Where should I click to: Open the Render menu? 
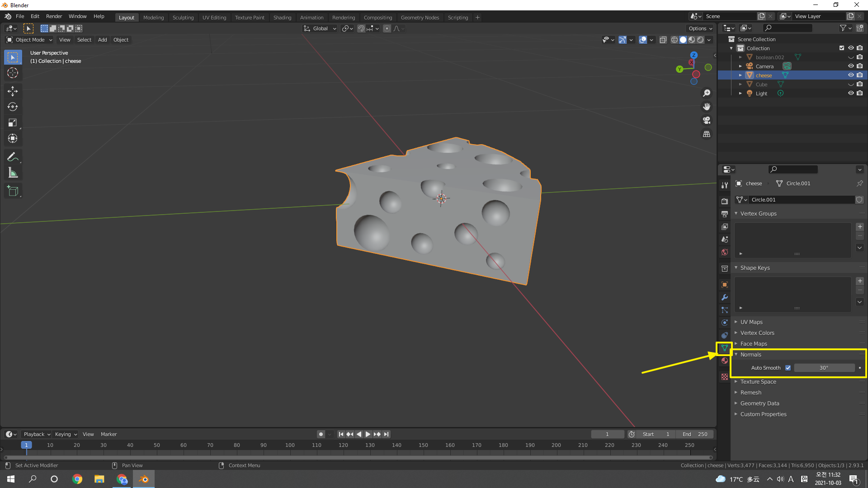[54, 16]
